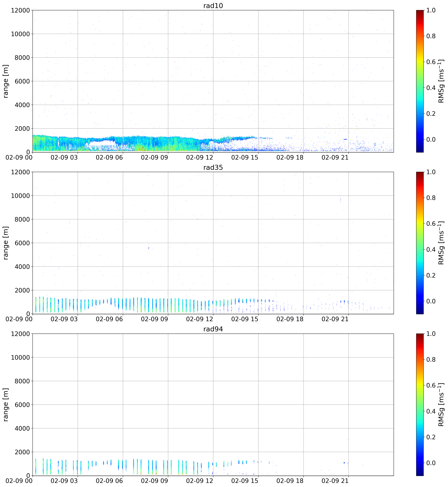Click the 8000 y-tick of the rad94 panel
This screenshot has width=448, height=487.
pyautogui.click(x=22, y=381)
